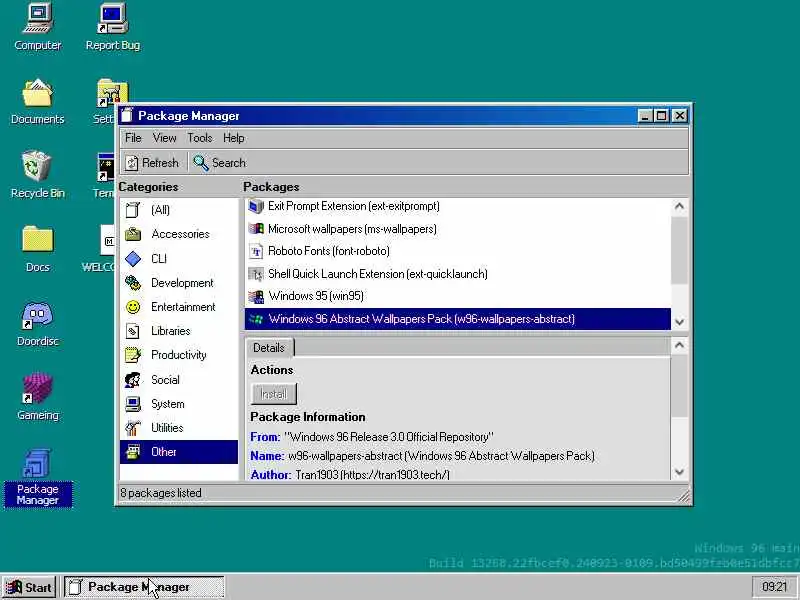Click the Development category icon
The width and height of the screenshot is (800, 600).
coord(133,283)
